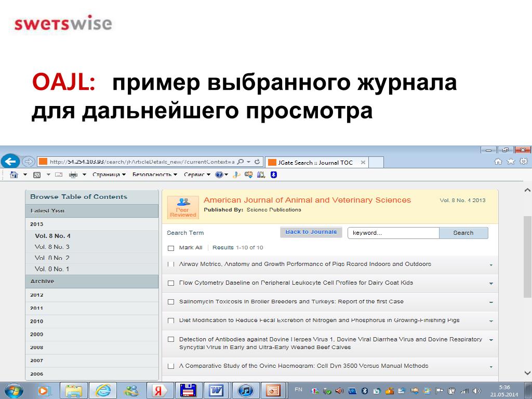Open Microsoft Word on the taskbar
This screenshot has height=399, width=532.
(x=216, y=391)
